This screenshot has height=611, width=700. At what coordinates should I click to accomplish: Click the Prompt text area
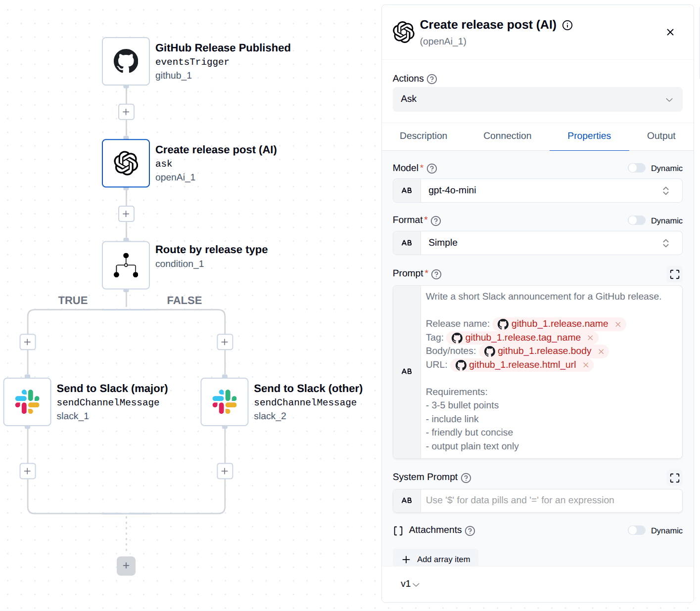click(551, 372)
